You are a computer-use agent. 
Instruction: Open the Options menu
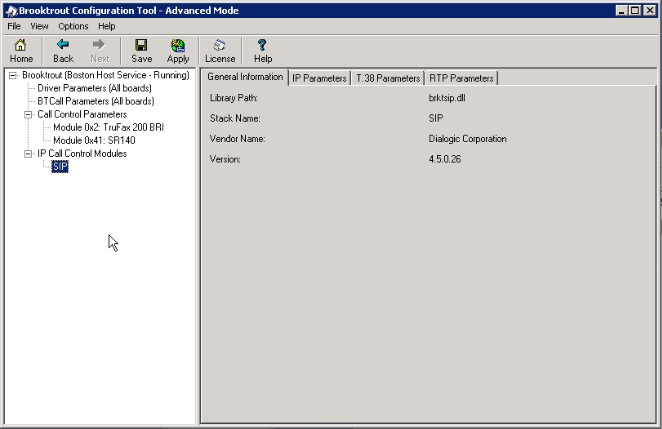(73, 26)
